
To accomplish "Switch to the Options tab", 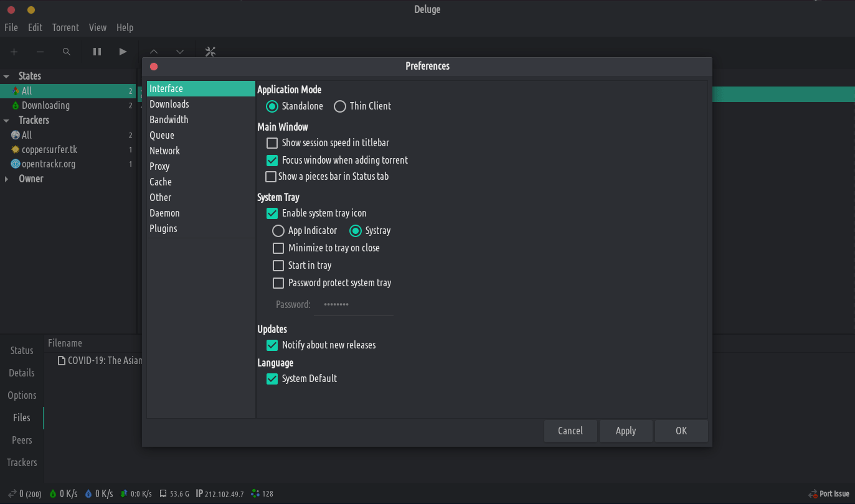I will [22, 396].
